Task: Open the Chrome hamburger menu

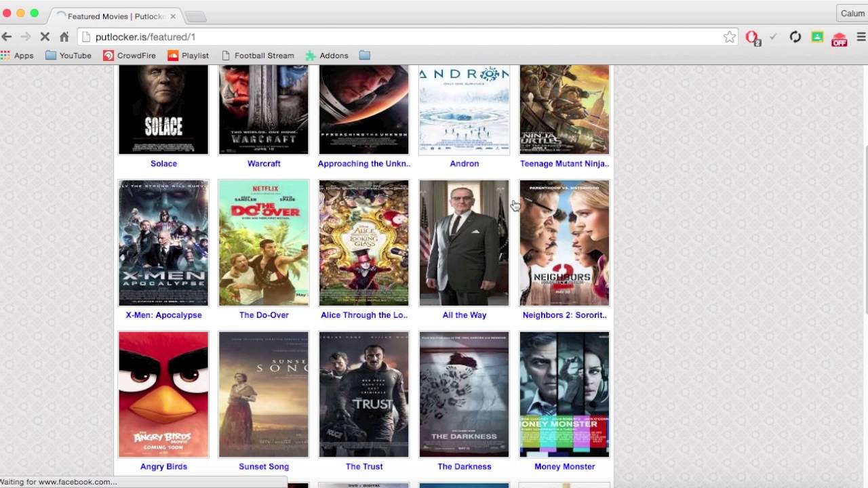Action: pos(861,37)
